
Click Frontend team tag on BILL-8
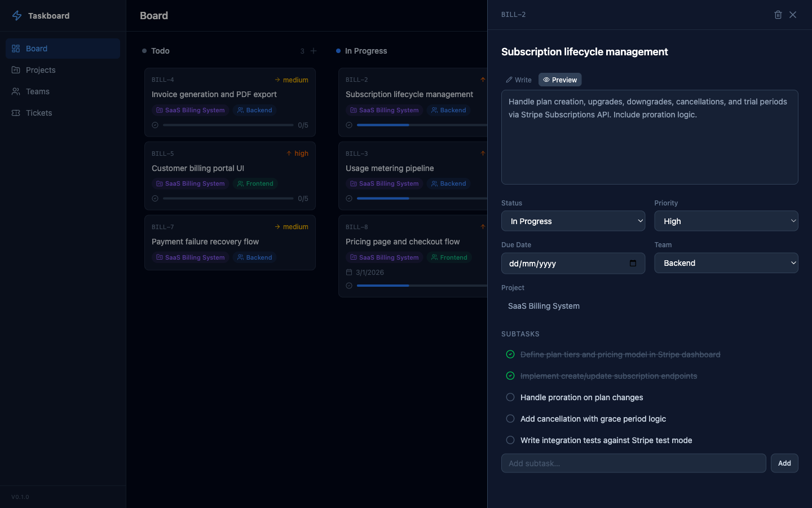point(449,257)
